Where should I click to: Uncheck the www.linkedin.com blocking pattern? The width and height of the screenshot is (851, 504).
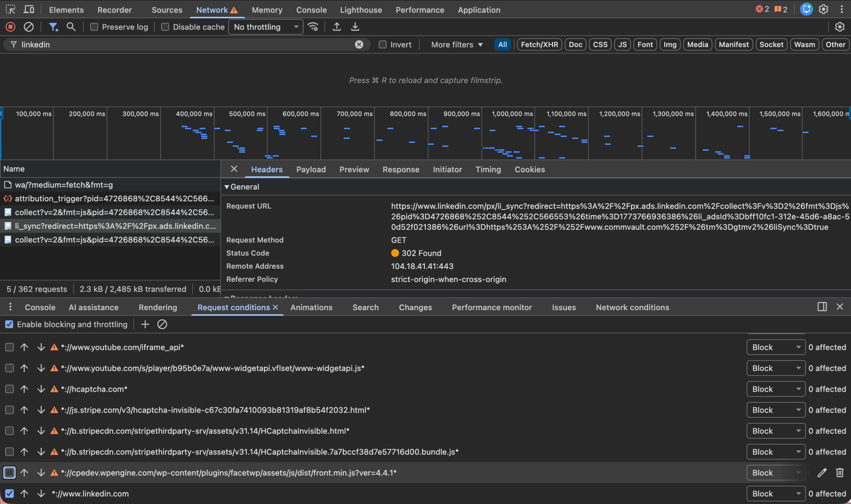10,493
